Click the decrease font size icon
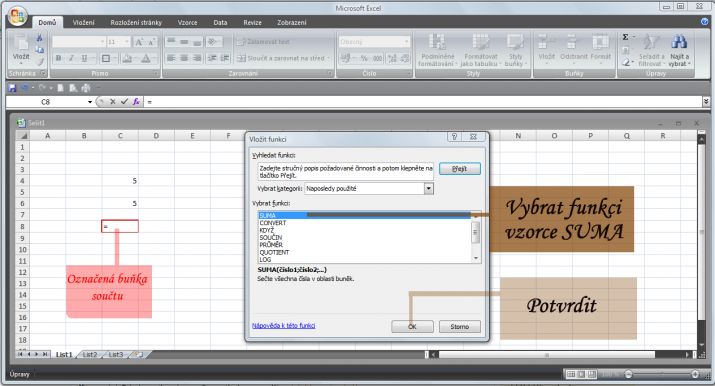The width and height of the screenshot is (715, 386). 151,42
